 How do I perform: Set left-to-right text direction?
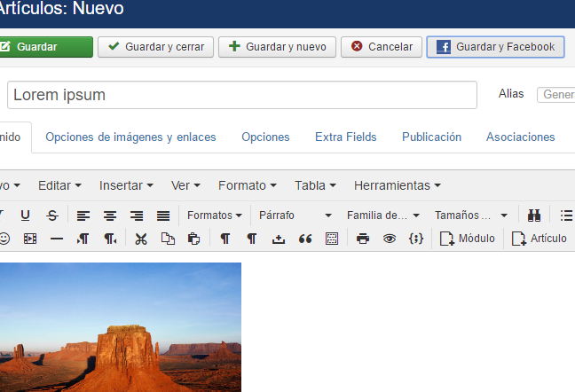pos(83,239)
